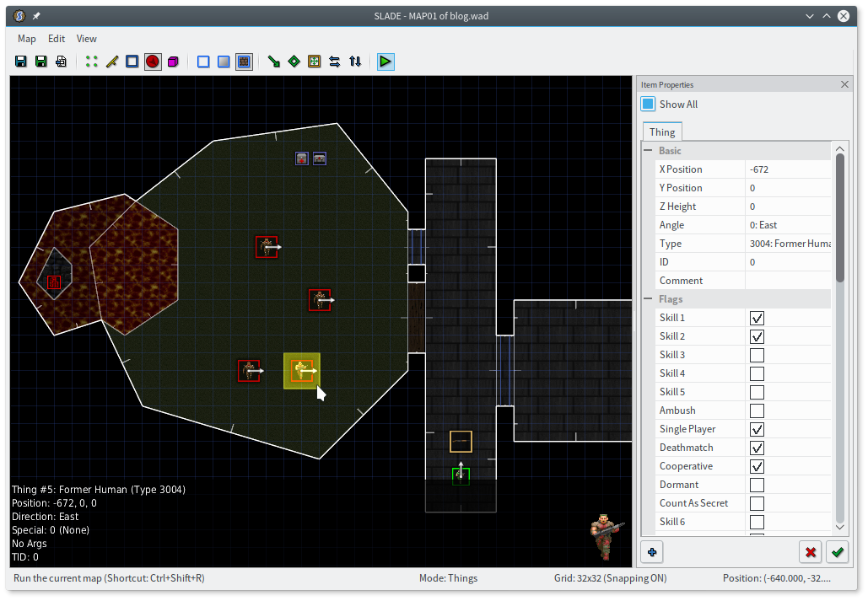Apply changes with the green checkmark button
Screen dimensions: 868x601
click(x=837, y=552)
